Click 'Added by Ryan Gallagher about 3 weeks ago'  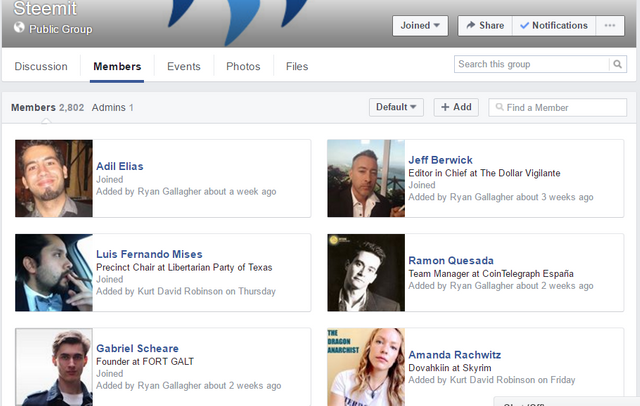point(501,197)
